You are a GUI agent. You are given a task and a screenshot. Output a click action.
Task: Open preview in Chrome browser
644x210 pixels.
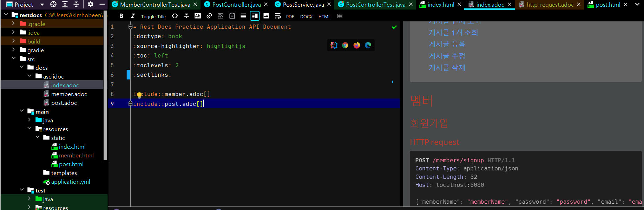(345, 45)
